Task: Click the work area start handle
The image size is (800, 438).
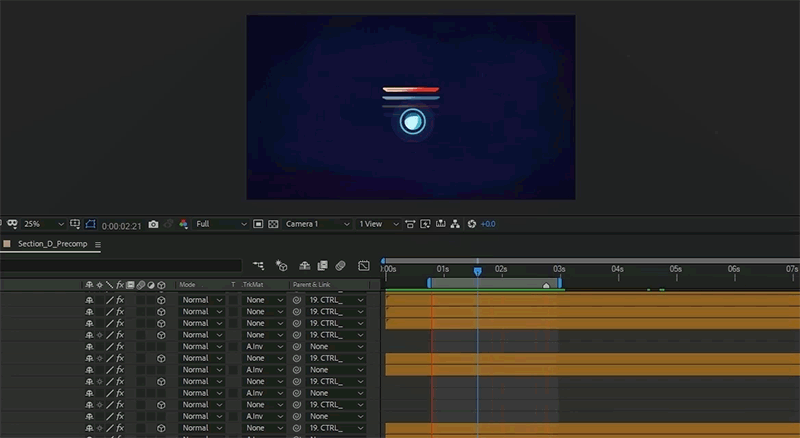Action: pyautogui.click(x=429, y=283)
